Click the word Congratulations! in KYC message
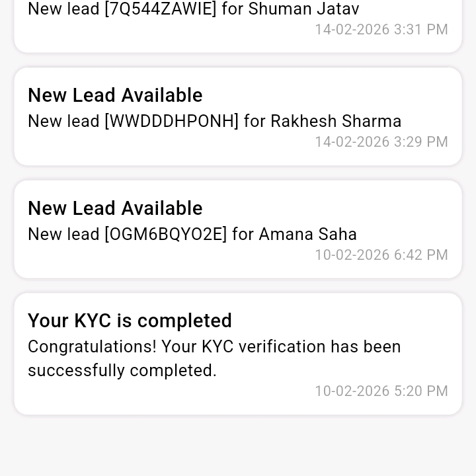 click(x=93, y=347)
